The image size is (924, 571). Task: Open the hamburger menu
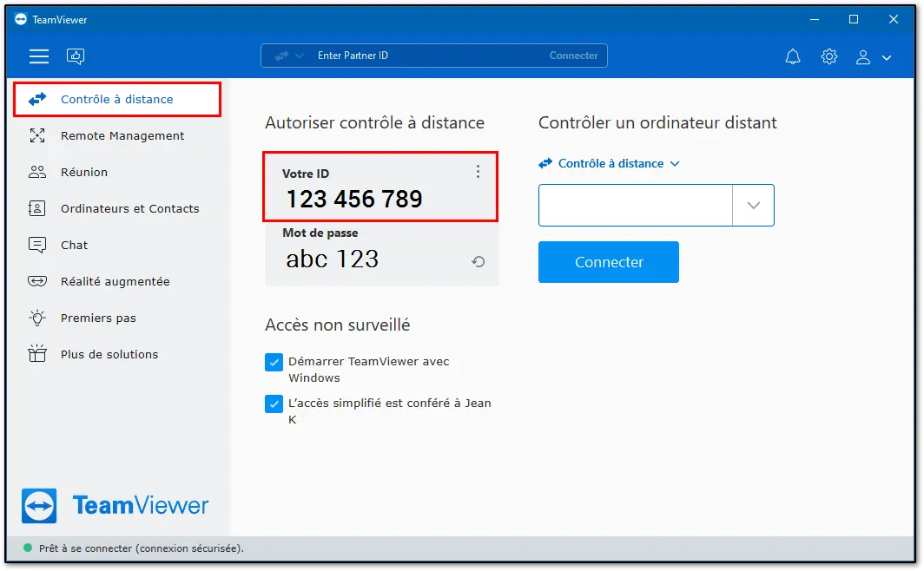pos(39,56)
